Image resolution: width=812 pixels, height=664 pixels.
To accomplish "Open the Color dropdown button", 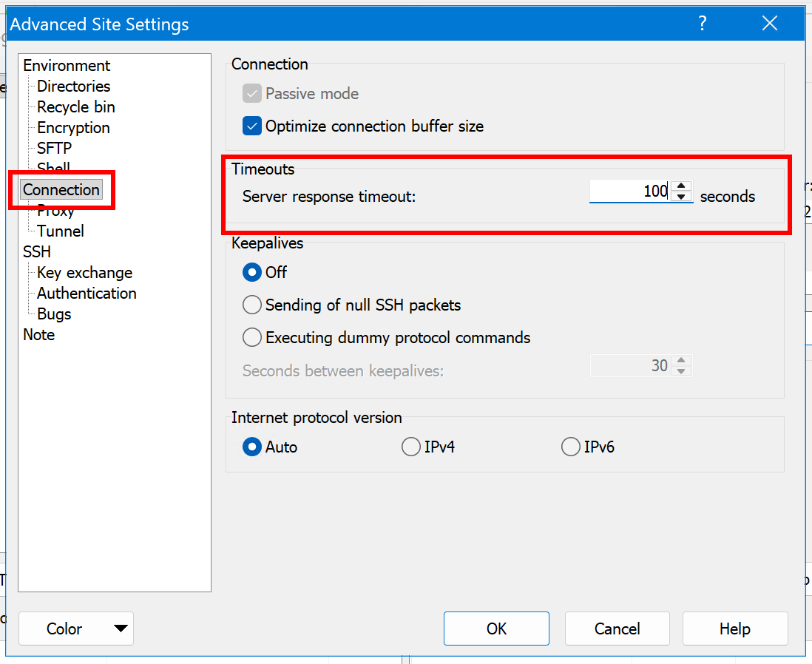I will click(76, 629).
